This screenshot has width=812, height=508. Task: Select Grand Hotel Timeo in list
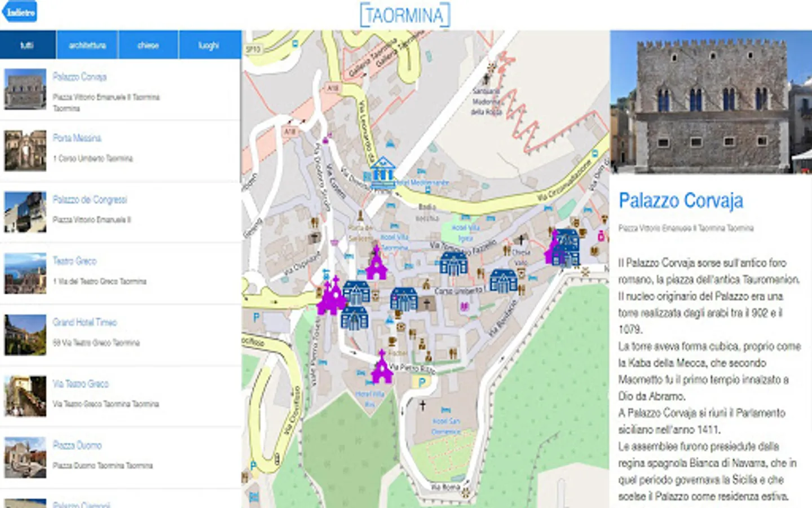coord(120,336)
